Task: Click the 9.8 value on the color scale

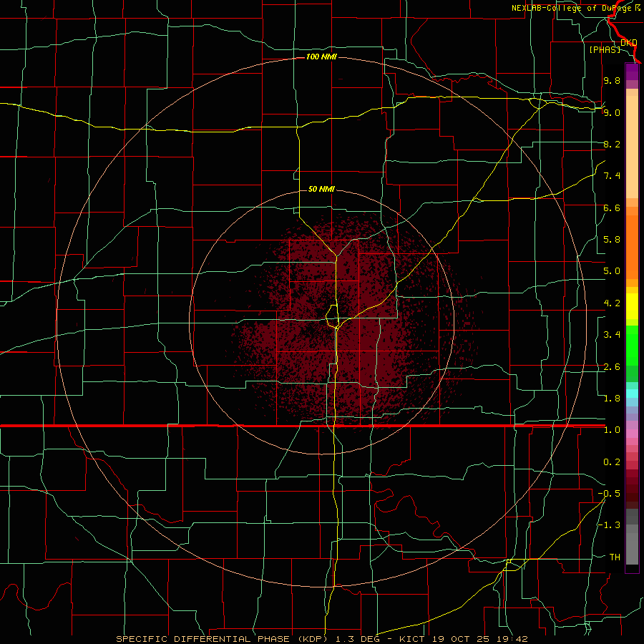Action: point(612,80)
